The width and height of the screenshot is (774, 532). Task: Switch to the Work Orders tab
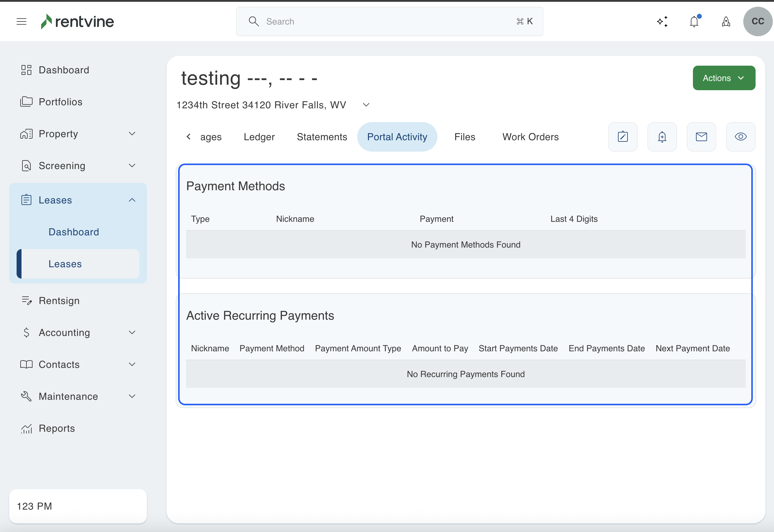point(530,137)
